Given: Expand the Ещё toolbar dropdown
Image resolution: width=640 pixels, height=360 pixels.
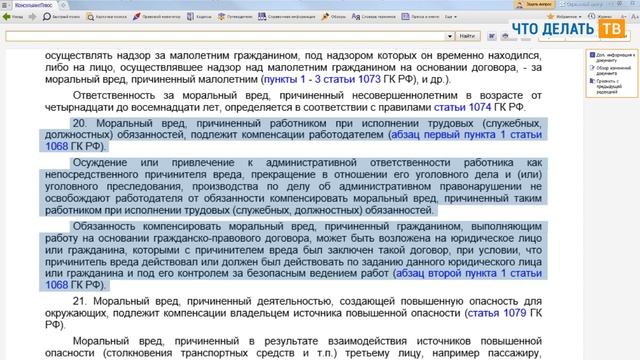Looking at the screenshot, I should (451, 17).
